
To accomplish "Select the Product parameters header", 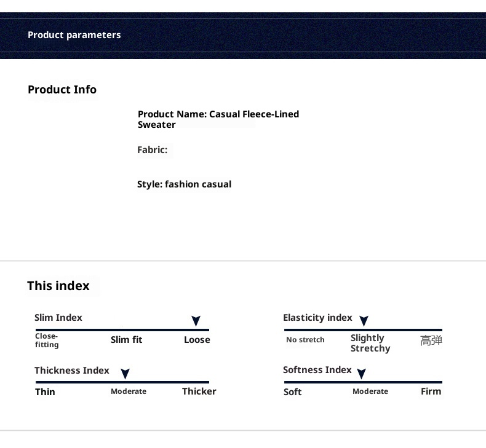I will (x=74, y=35).
